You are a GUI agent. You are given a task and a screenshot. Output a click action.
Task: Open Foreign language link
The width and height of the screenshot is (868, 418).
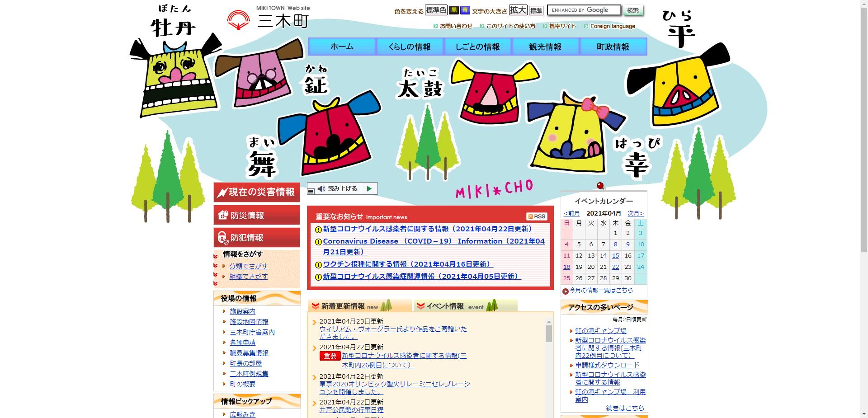click(612, 26)
